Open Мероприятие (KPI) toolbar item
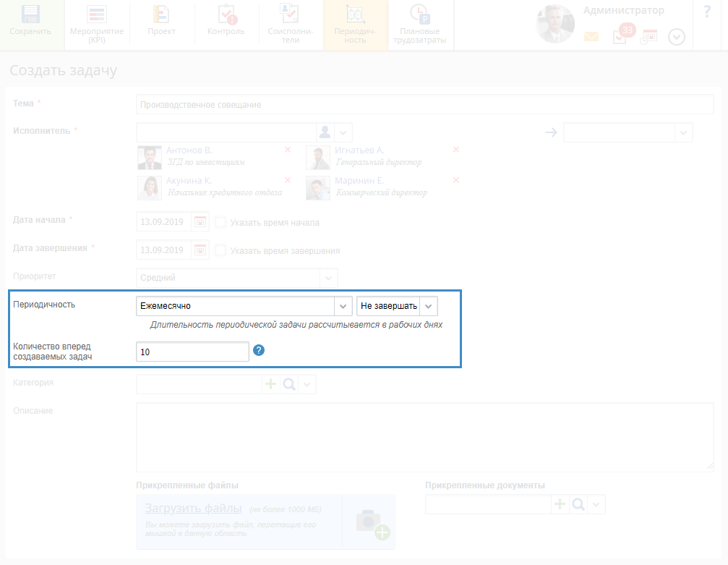 tap(97, 14)
